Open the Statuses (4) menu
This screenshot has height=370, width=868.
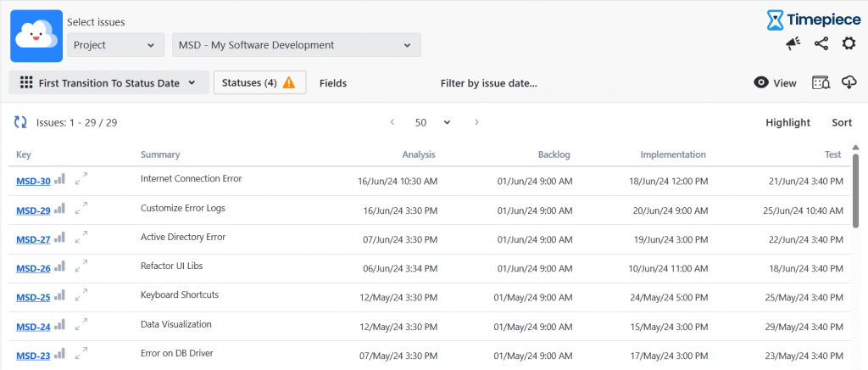point(259,82)
